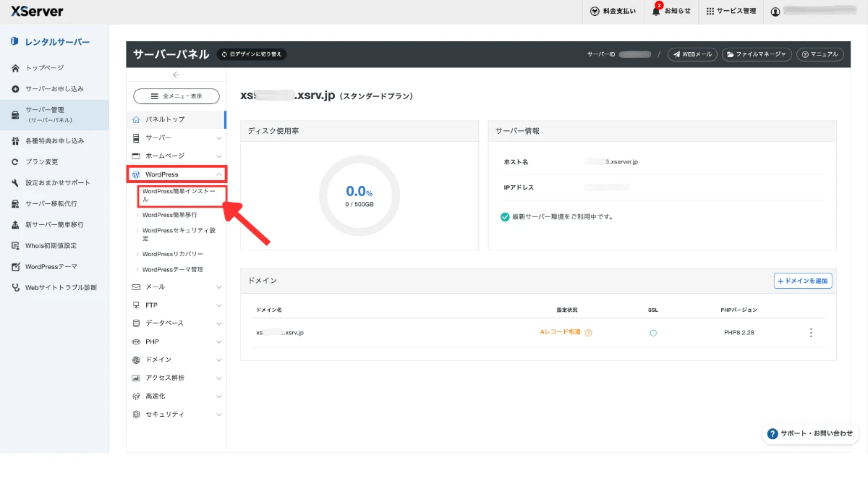Click the レンタルサーバー heading icon
Viewport: 868px width, 492px height.
click(x=14, y=42)
